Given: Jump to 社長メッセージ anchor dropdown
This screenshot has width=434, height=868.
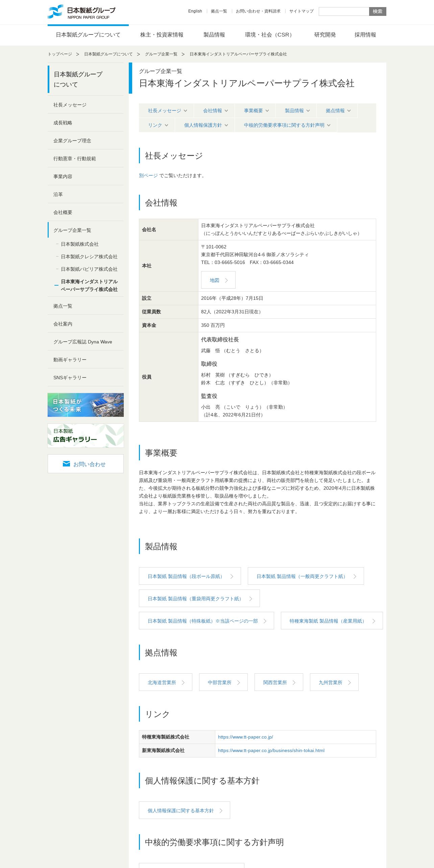Looking at the screenshot, I should [x=167, y=111].
